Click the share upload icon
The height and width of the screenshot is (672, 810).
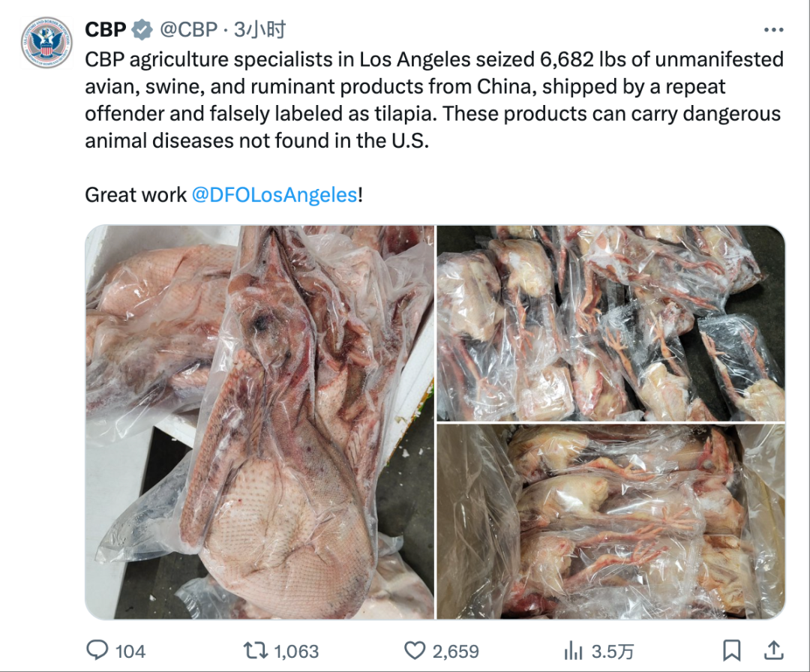click(773, 650)
